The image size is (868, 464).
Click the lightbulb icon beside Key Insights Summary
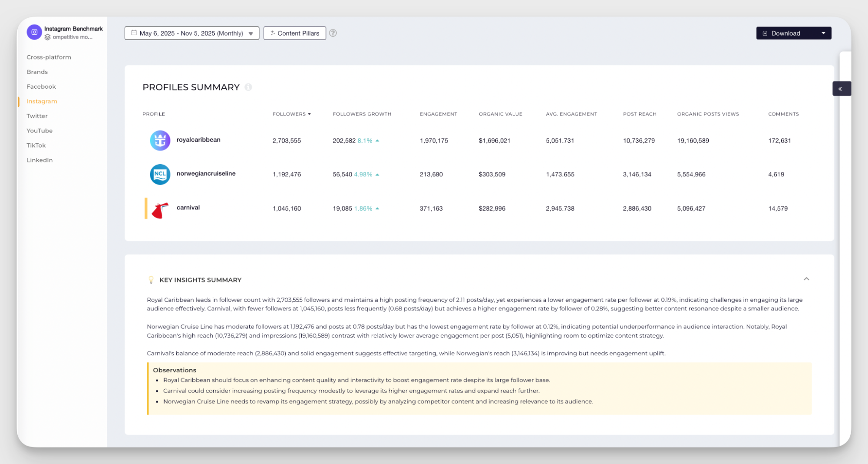coord(151,279)
